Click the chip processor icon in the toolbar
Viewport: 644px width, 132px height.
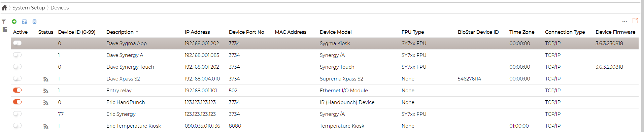(34, 22)
